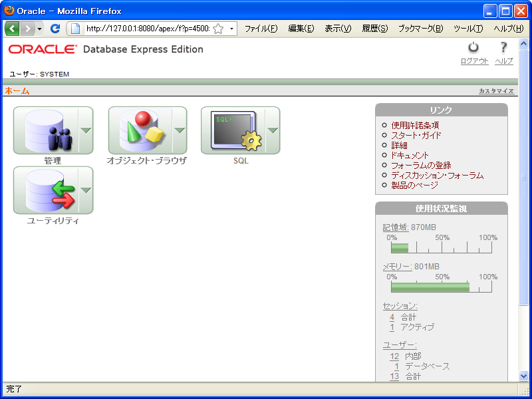
Task: Launch the SQL workshop icon
Action: click(x=235, y=130)
